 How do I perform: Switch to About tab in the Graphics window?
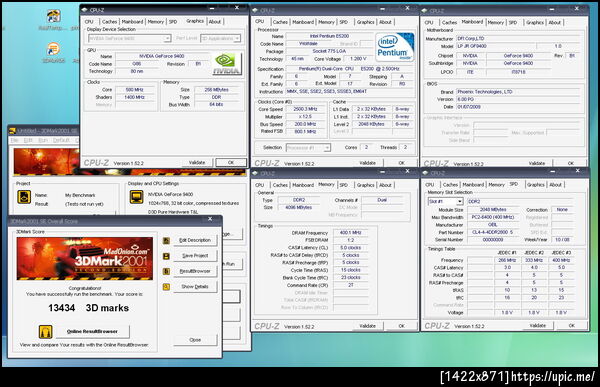(x=215, y=22)
